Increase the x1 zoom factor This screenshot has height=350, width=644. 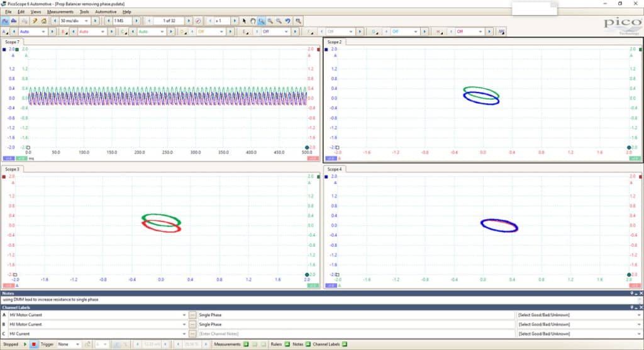coord(235,21)
